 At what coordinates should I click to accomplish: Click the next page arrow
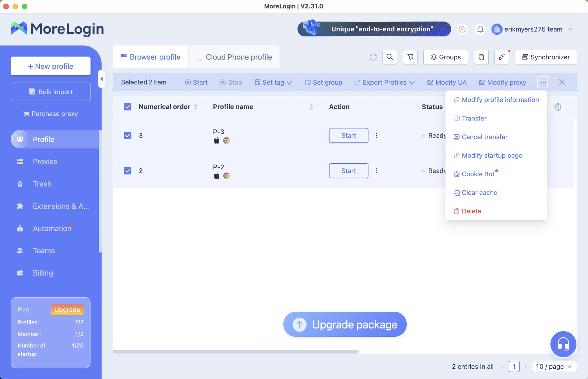click(525, 366)
